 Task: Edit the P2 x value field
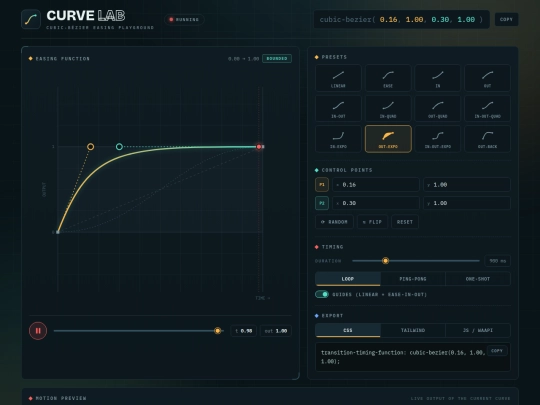(376, 203)
